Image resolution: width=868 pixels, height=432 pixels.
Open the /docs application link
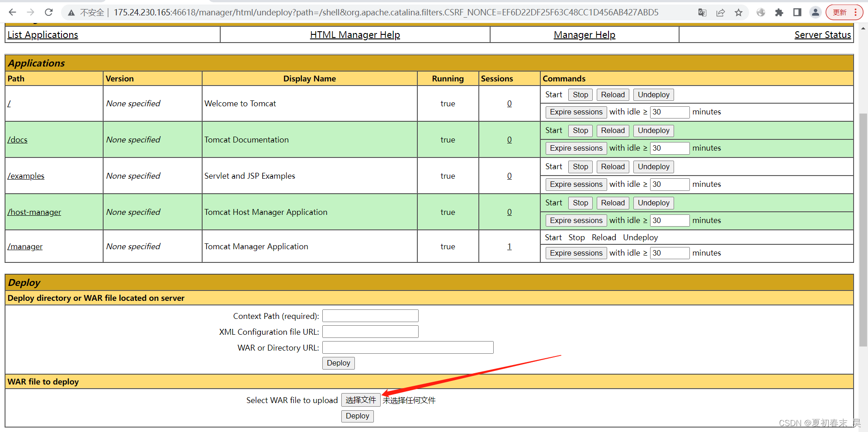pos(17,140)
